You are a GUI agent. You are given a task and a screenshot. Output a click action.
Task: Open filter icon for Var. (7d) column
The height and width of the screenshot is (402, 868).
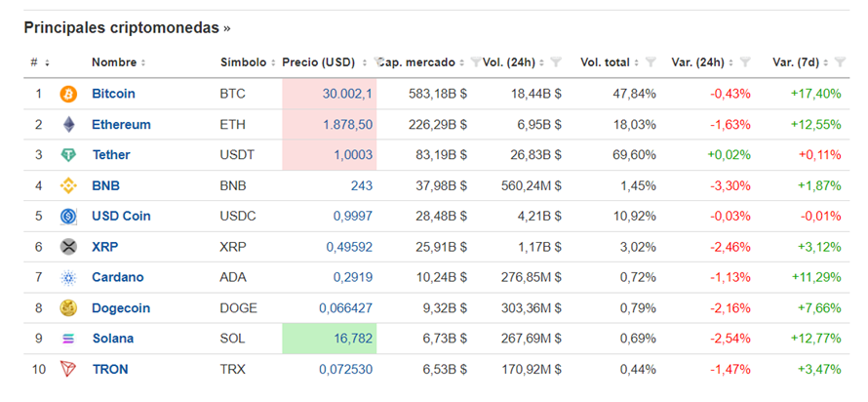pyautogui.click(x=840, y=62)
